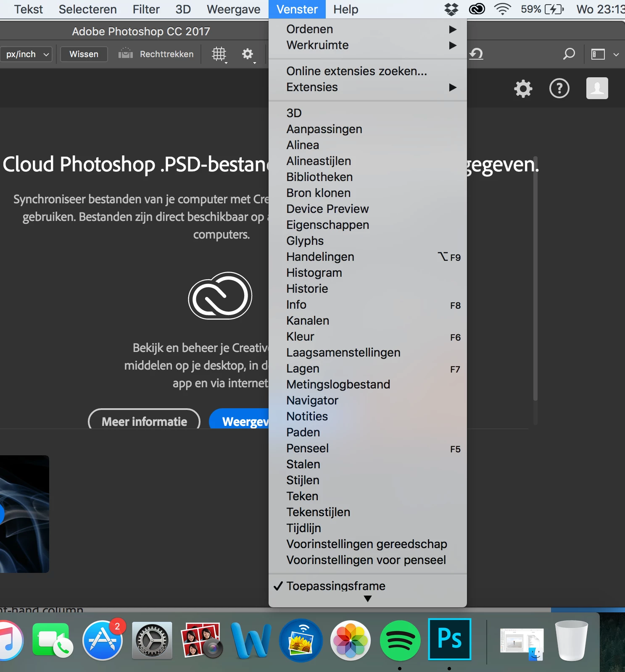Choose Online extensies zoeken...
Screen dimensions: 625x672
point(368,71)
